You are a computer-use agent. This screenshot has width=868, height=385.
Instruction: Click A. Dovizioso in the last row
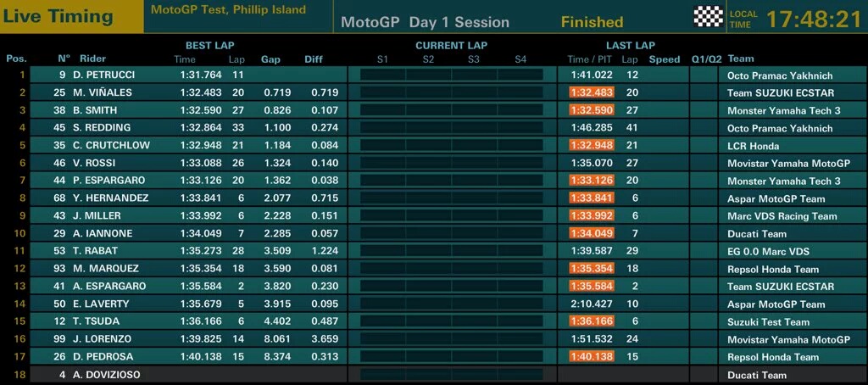pyautogui.click(x=107, y=375)
